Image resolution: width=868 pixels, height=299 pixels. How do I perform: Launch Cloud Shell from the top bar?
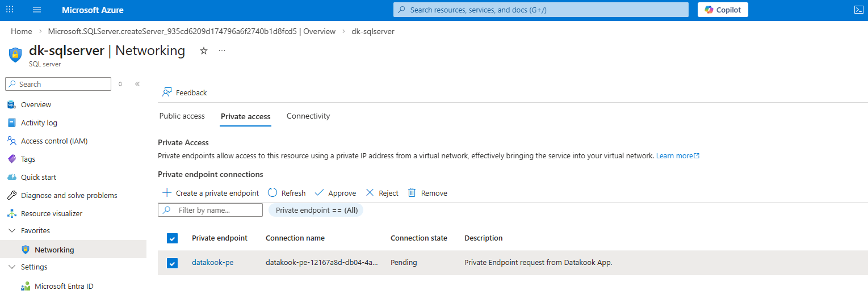pos(858,10)
